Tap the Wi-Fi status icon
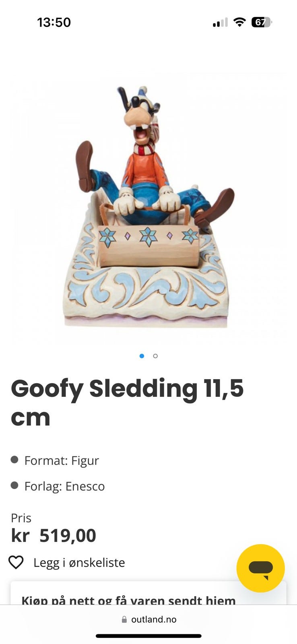This screenshot has height=644, width=297. point(239,22)
